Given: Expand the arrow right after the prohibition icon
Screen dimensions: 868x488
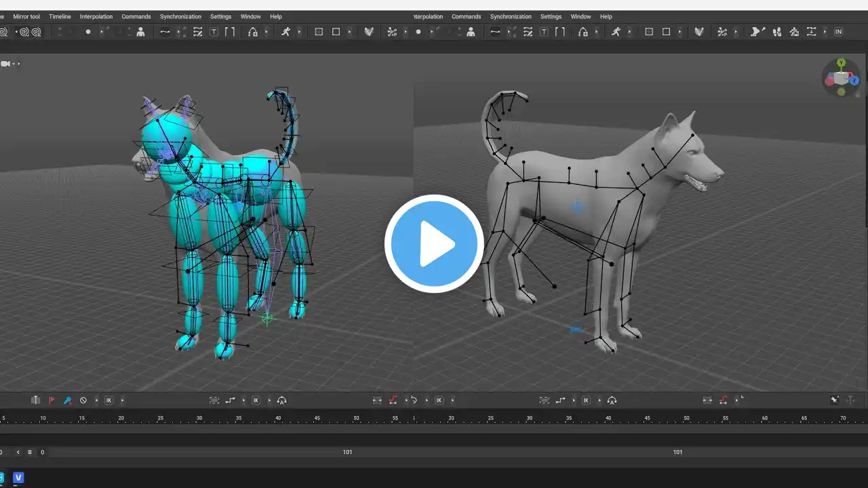Looking at the screenshot, I should pyautogui.click(x=96, y=401).
